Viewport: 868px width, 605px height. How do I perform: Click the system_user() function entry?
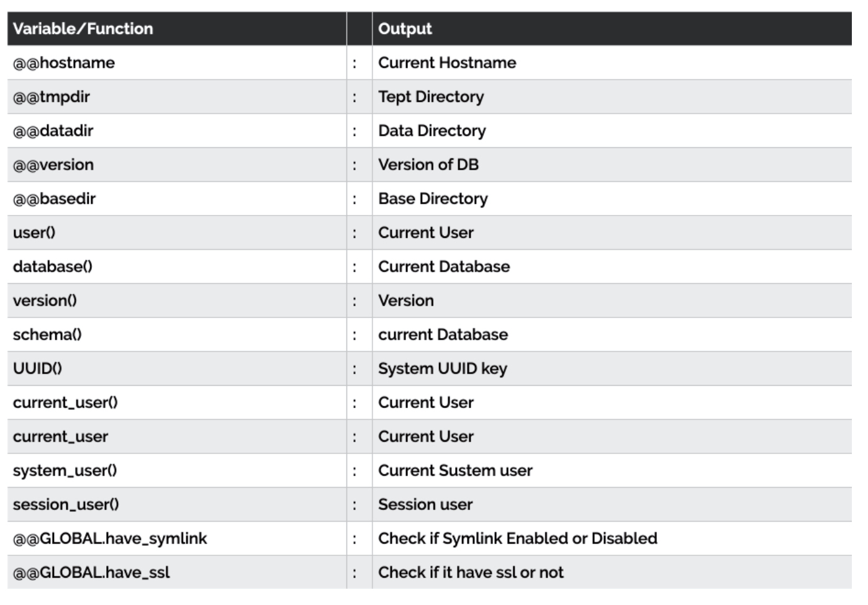click(x=177, y=470)
